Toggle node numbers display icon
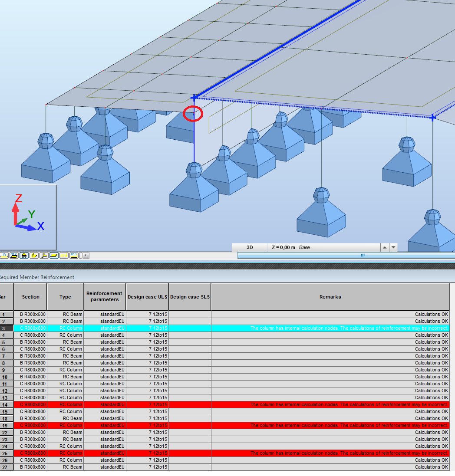This screenshot has width=455, height=476. (x=4, y=255)
